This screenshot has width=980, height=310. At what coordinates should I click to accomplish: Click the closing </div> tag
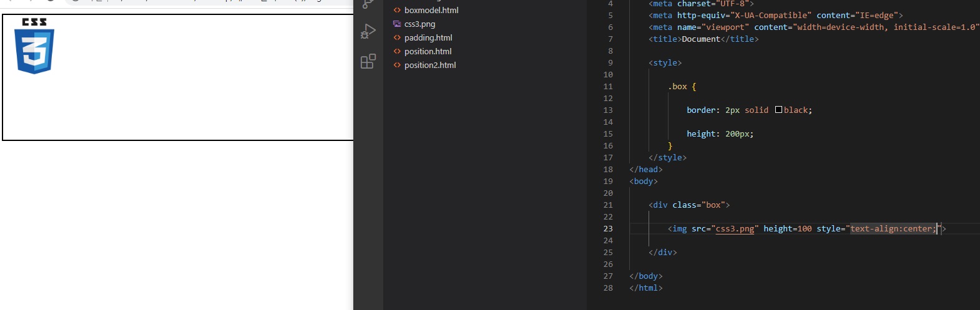(663, 253)
